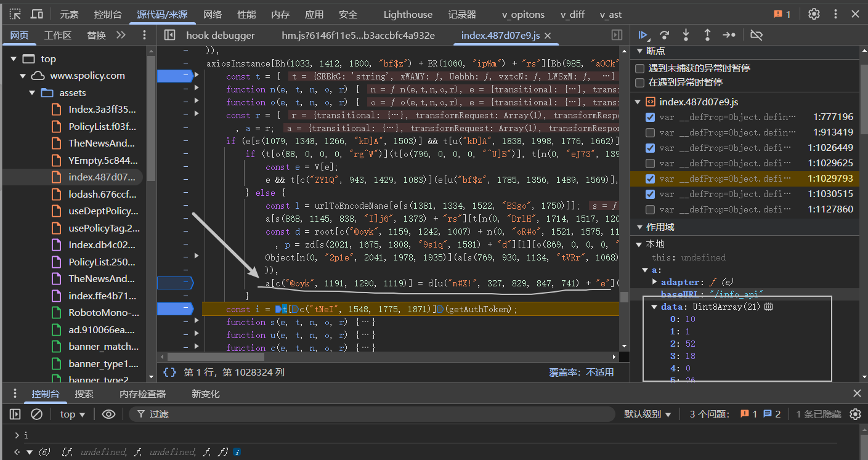Step over the next function call
This screenshot has height=460, width=868.
(665, 35)
